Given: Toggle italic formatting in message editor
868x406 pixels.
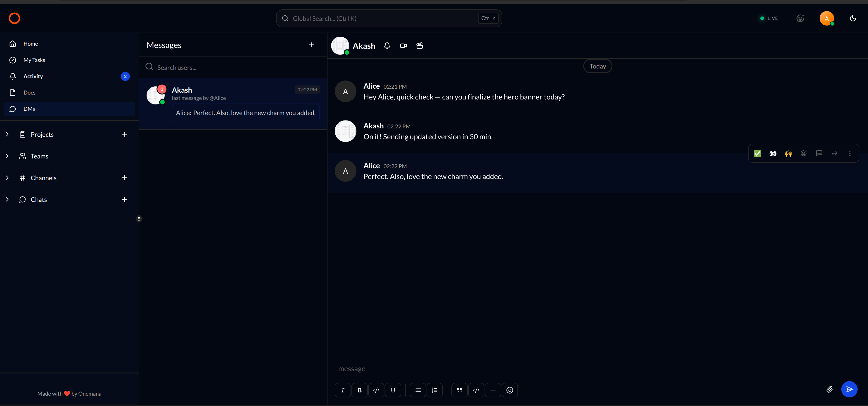Looking at the screenshot, I should [x=343, y=390].
